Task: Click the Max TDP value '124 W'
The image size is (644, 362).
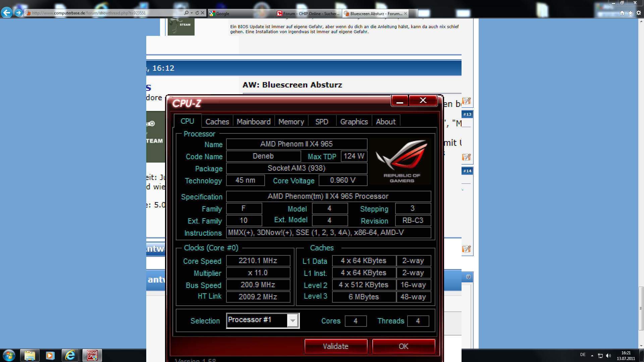Action: pyautogui.click(x=354, y=156)
